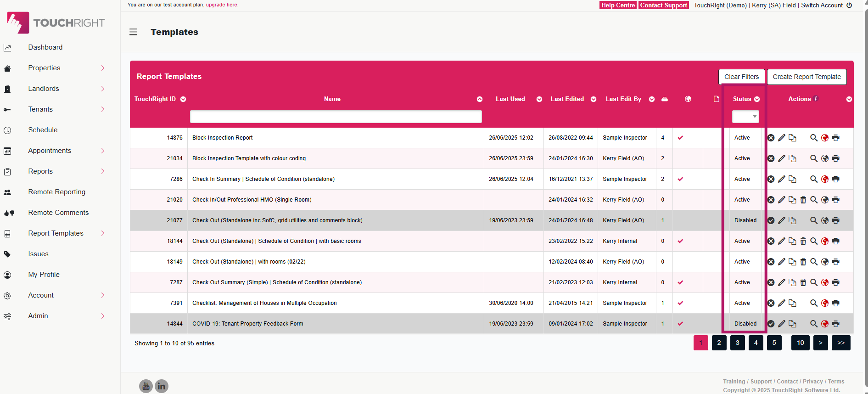Screen dimensions: 868x394
Task: Open the Actions info icon
Action: tap(816, 99)
